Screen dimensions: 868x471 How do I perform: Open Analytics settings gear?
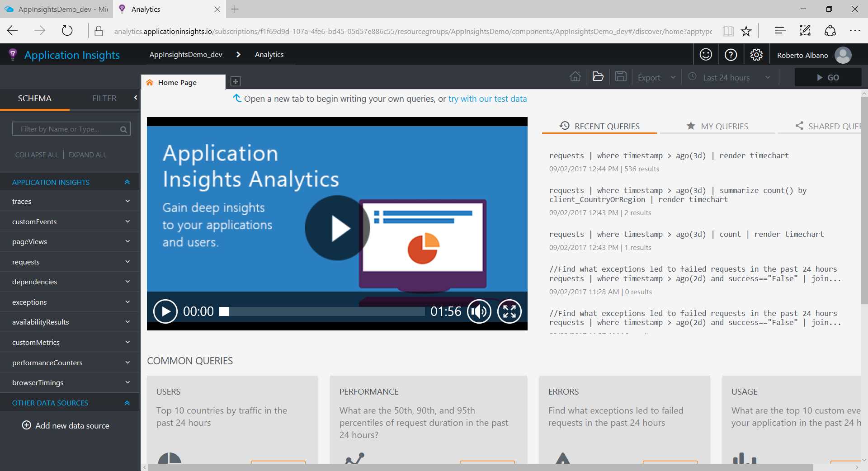point(756,54)
